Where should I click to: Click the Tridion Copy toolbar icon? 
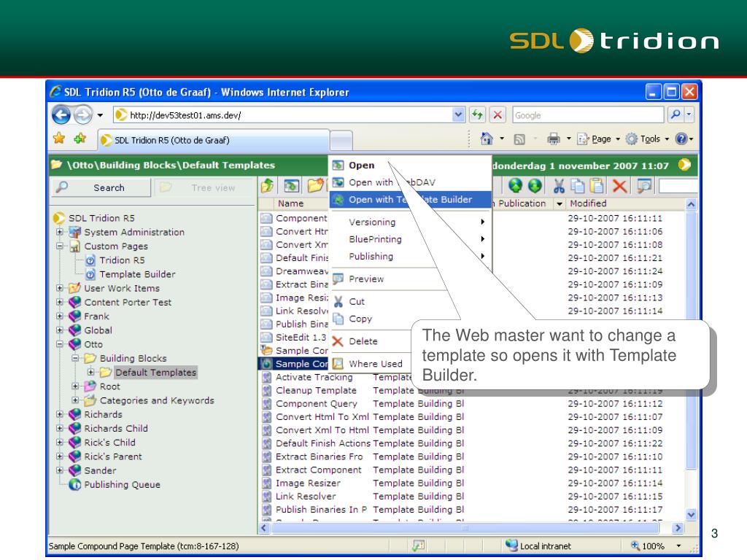point(578,186)
